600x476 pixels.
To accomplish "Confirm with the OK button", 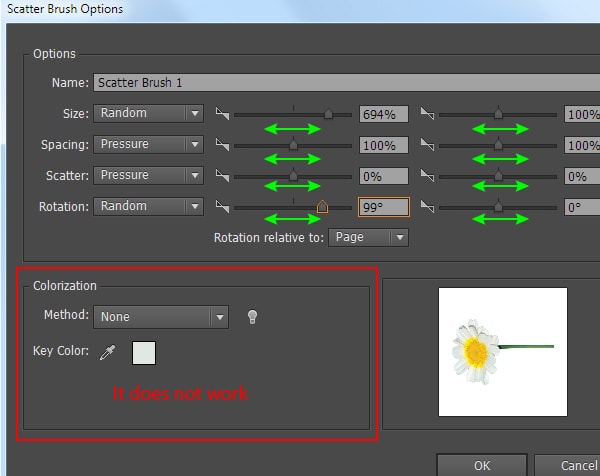I will [x=482, y=465].
